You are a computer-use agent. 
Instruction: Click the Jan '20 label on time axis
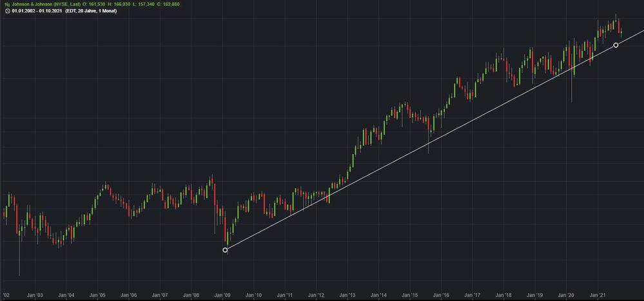coord(567,295)
